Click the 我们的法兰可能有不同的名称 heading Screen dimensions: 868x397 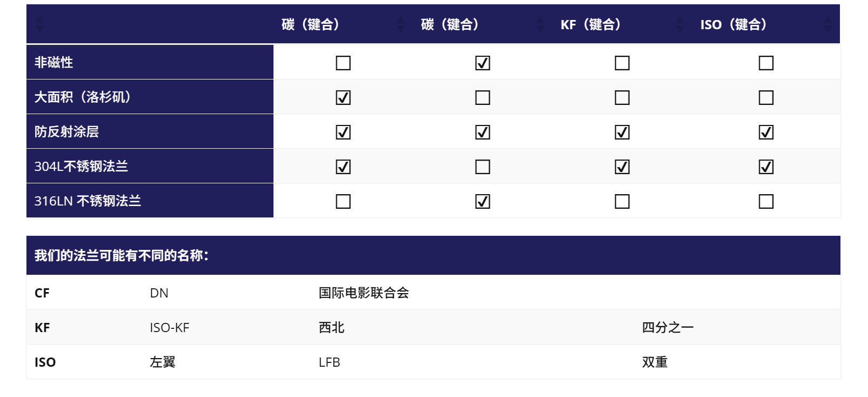(x=122, y=255)
